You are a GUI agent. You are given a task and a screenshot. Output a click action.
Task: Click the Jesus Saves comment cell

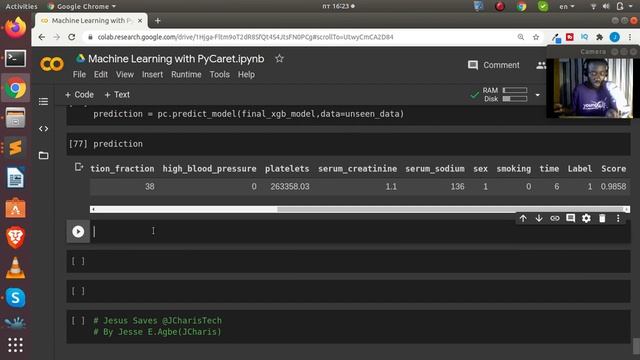click(348, 326)
